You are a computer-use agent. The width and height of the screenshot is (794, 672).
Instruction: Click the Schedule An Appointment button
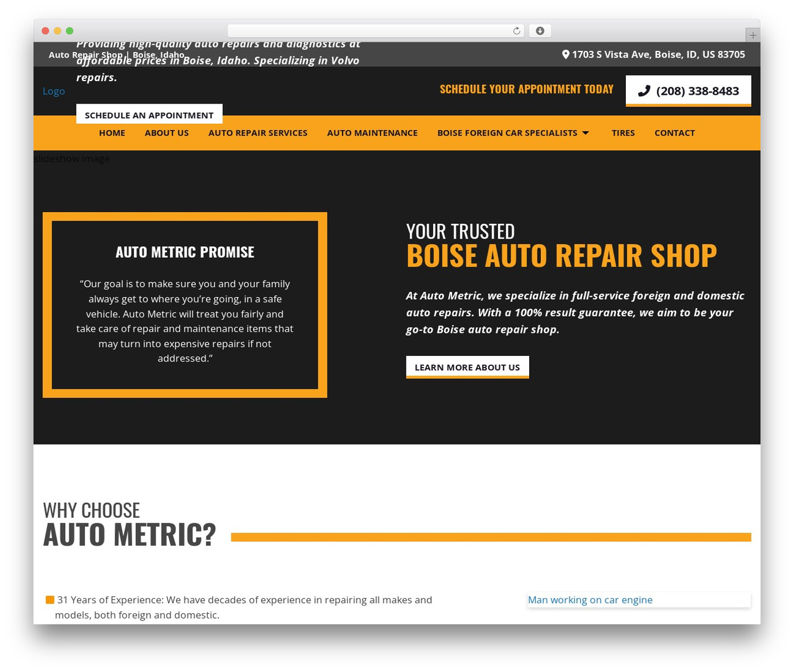(x=149, y=115)
